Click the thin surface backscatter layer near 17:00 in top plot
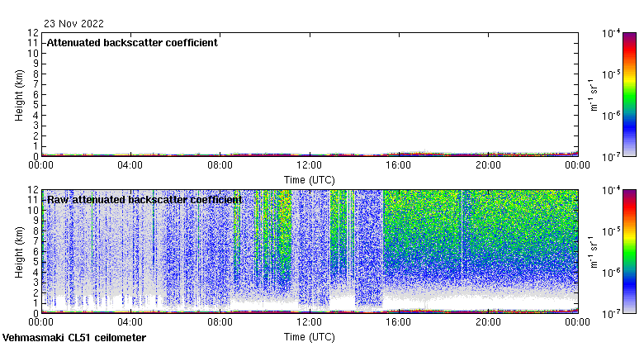The width and height of the screenshot is (644, 347). click(421, 154)
